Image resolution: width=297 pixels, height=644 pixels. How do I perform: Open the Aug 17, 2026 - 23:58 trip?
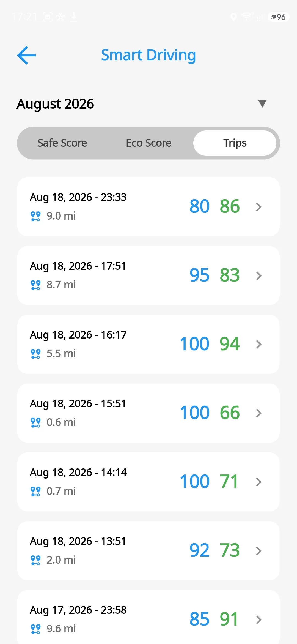point(148,617)
